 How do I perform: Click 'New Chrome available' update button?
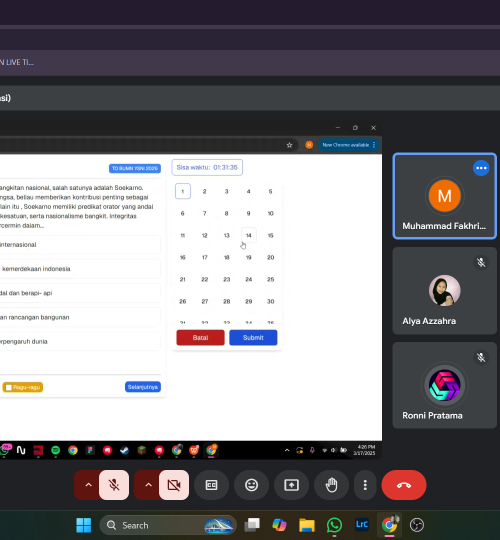348,145
